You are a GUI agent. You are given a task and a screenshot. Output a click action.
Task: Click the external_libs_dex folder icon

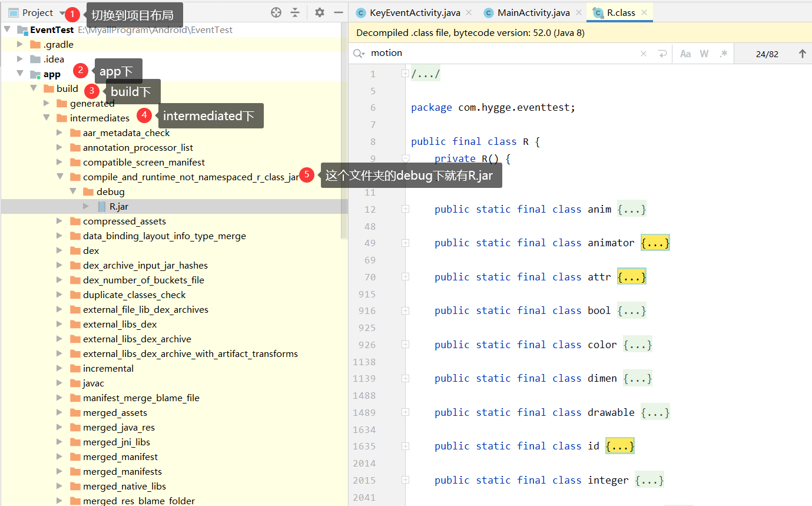tap(75, 324)
